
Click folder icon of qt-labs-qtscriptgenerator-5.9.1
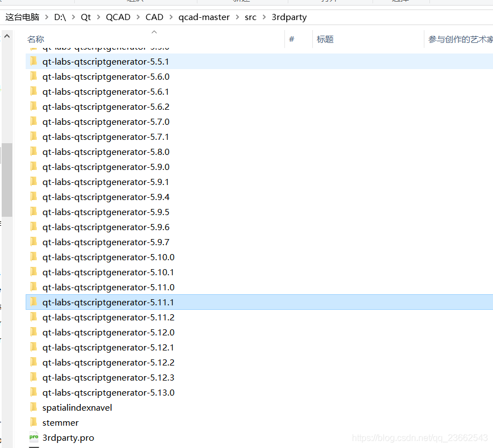coord(33,182)
